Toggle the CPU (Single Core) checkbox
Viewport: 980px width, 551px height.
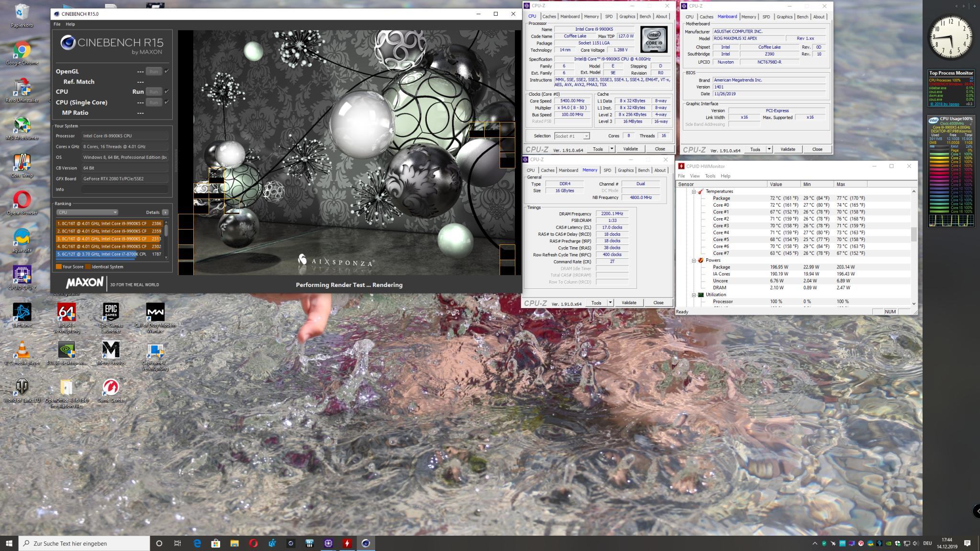click(x=167, y=102)
